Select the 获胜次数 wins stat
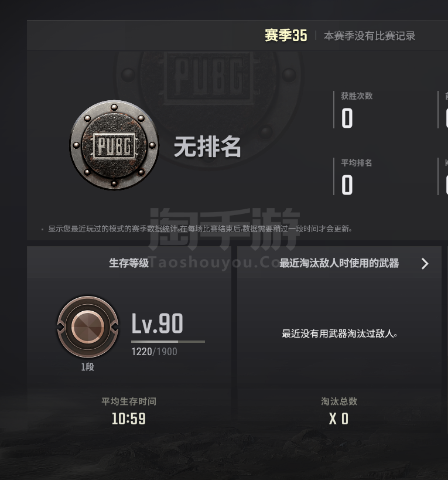This screenshot has width=448, height=480. point(357,110)
